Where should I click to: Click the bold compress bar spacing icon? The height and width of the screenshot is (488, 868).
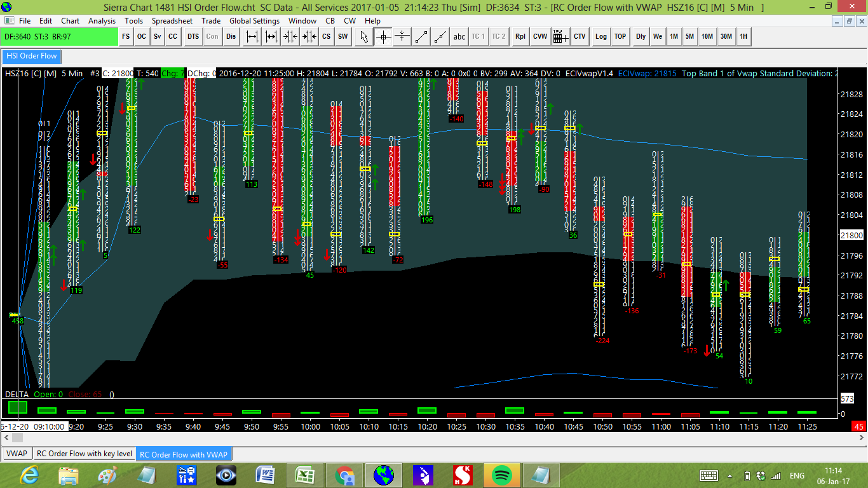(x=309, y=37)
